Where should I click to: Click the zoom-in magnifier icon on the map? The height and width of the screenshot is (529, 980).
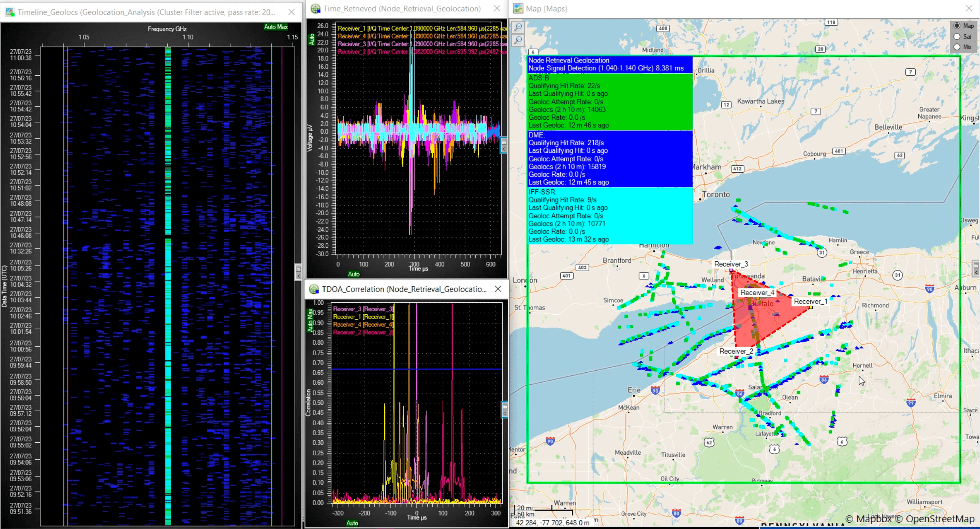(x=518, y=27)
